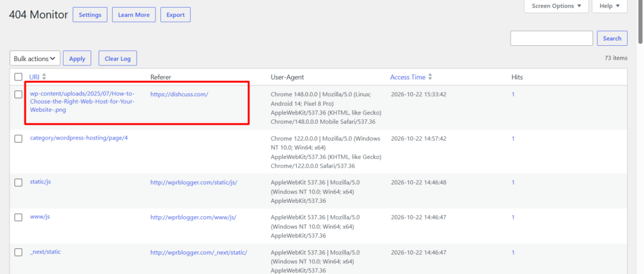The height and width of the screenshot is (274, 644).
Task: Toggle the select-all checkbox in header
Action: [18, 77]
